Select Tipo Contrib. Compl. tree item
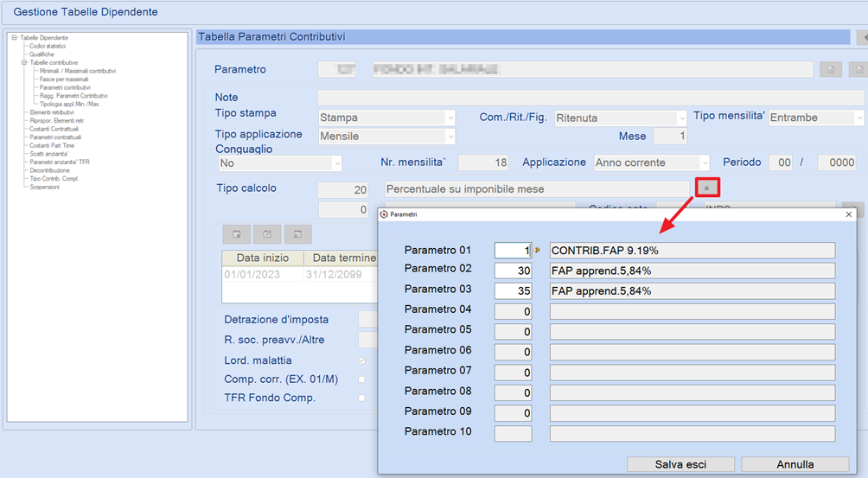Screen dimensions: 868x478 click(x=54, y=179)
